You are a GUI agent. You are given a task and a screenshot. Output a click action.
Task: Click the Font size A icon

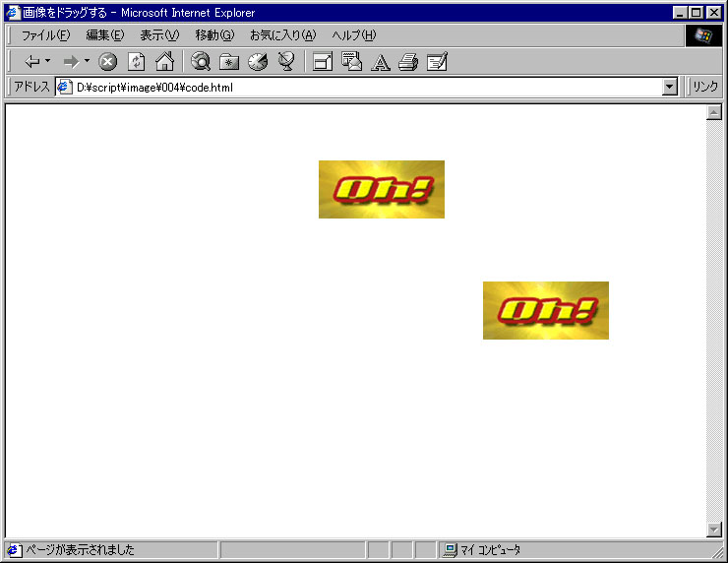point(381,62)
